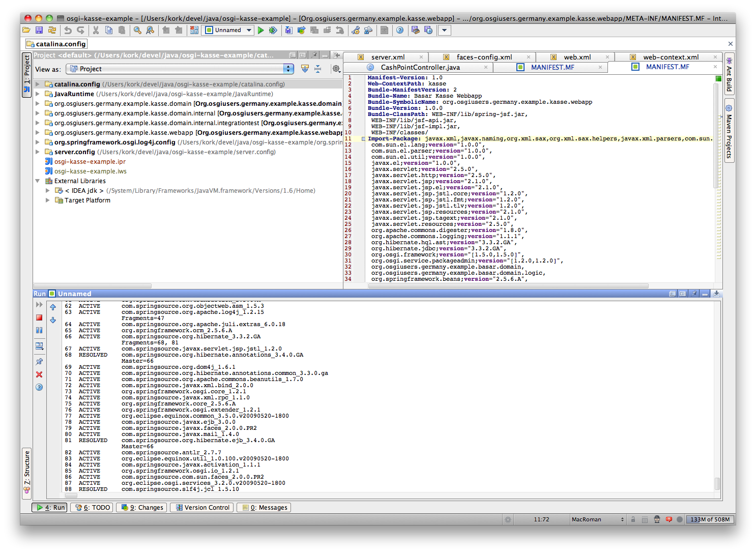Pause the Run console output
Viewport: 756px width, 553px height.
tap(39, 330)
